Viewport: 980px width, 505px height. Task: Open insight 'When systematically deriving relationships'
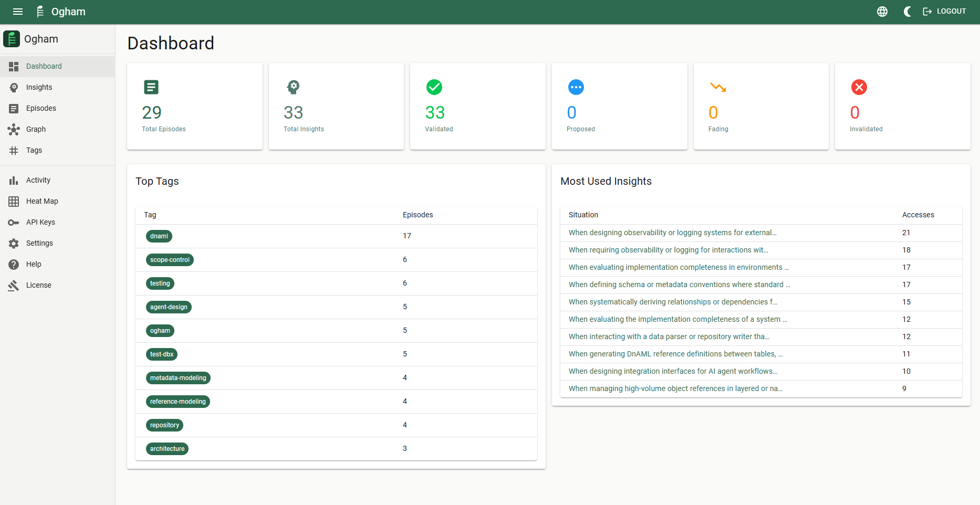pyautogui.click(x=673, y=302)
